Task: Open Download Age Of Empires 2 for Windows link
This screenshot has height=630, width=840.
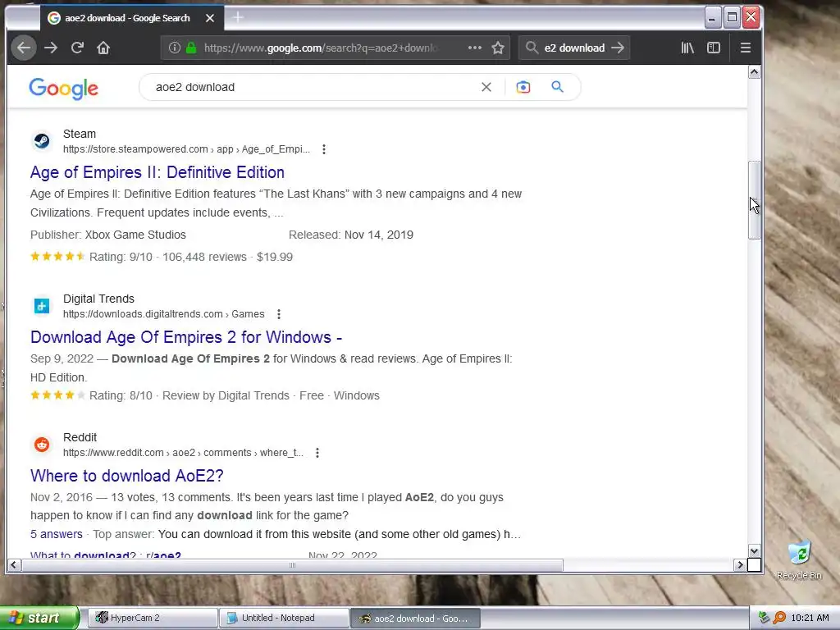Action: click(x=186, y=337)
